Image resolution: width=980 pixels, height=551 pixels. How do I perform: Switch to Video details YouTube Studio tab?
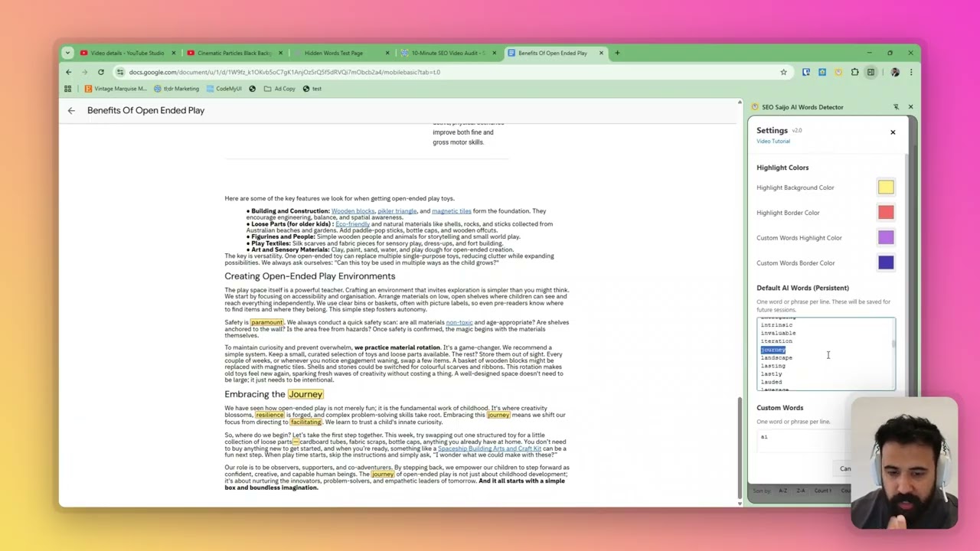(126, 53)
